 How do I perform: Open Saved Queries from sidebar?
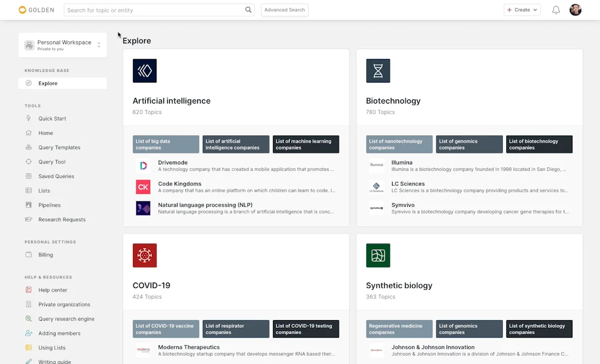tap(56, 176)
